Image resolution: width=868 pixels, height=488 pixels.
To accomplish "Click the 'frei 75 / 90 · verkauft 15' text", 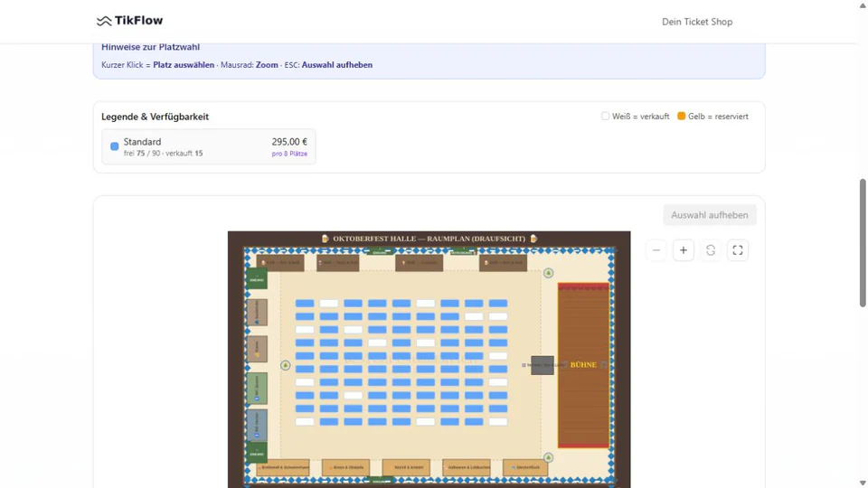I will [x=164, y=154].
